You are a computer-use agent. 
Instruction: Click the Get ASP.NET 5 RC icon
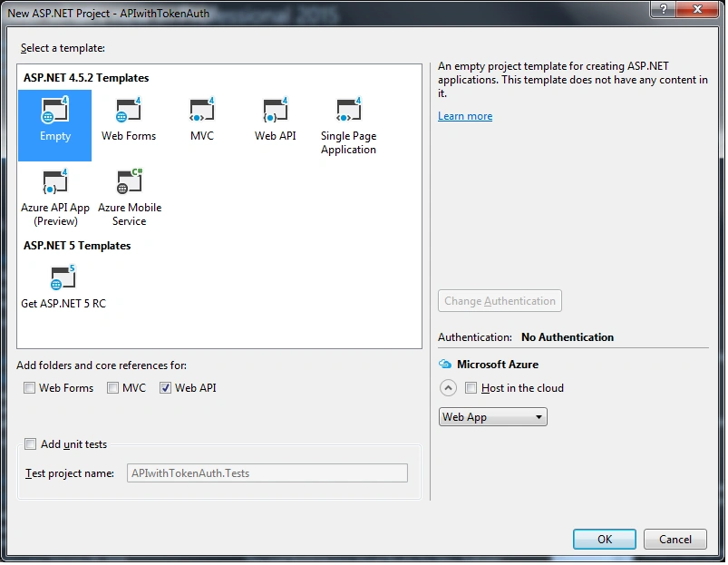63,278
